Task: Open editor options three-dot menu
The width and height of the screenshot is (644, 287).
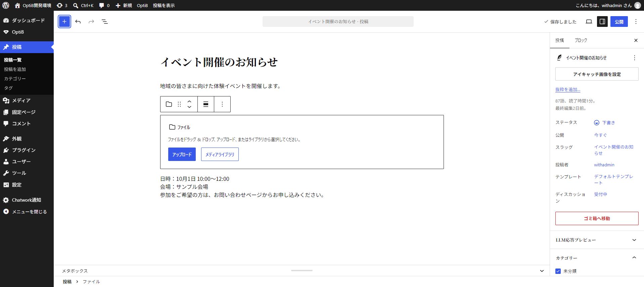Action: pos(636,22)
